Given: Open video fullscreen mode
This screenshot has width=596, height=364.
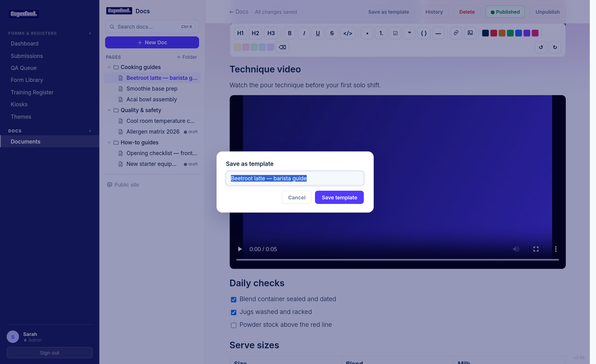Looking at the screenshot, I should [x=536, y=249].
